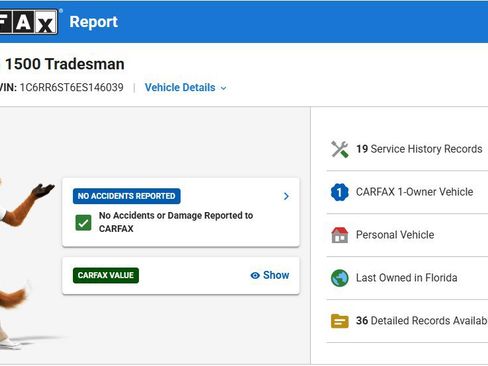The image size is (488, 366).
Task: Click the 1500 Tradesman vehicle title
Action: [x=64, y=64]
